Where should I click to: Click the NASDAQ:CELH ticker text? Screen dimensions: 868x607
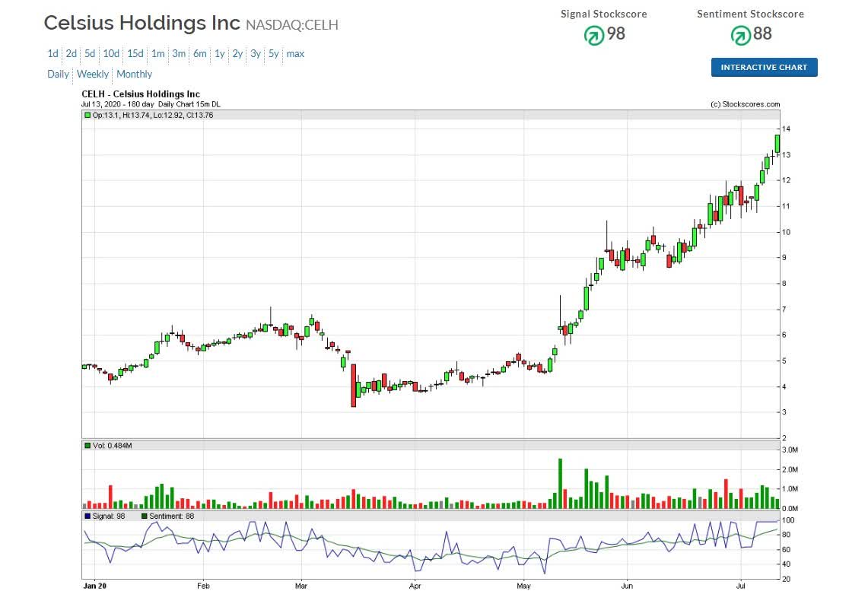coord(291,25)
